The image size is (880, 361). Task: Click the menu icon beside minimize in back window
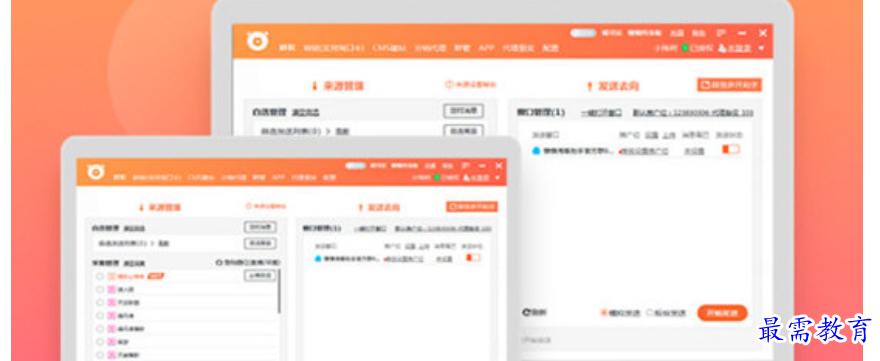[721, 33]
